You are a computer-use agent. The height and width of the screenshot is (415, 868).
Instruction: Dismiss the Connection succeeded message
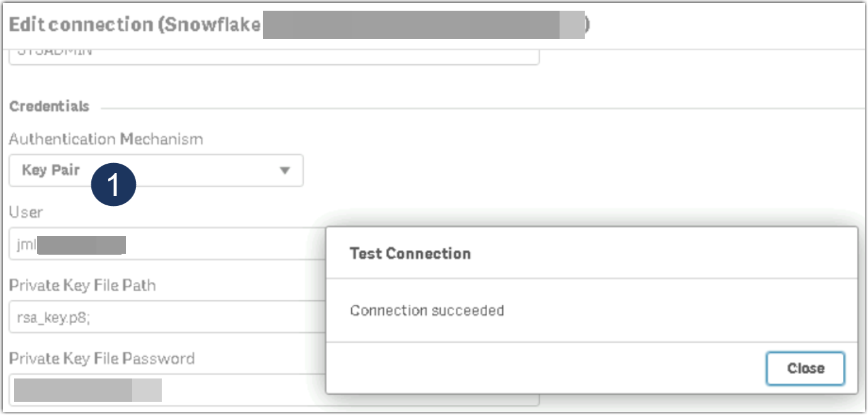point(806,368)
